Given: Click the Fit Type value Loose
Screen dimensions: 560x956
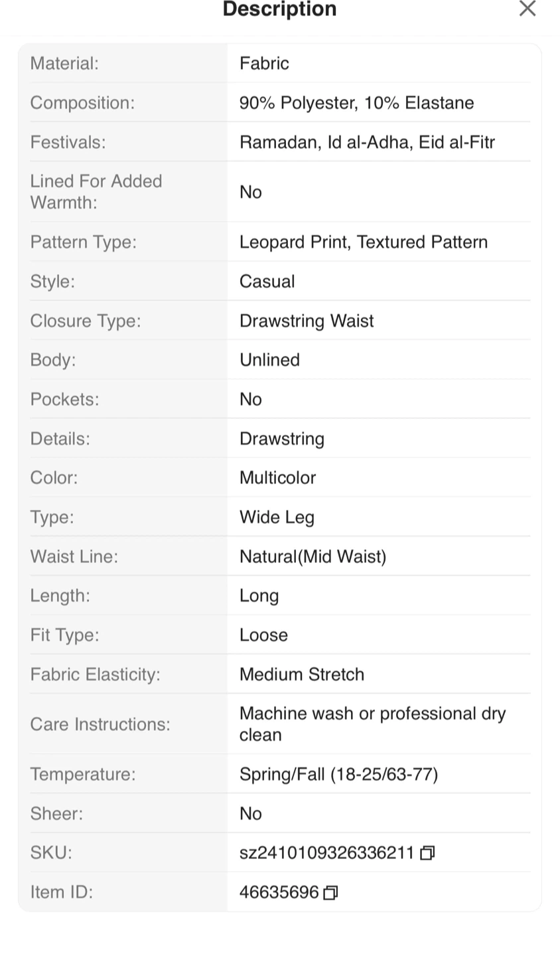Looking at the screenshot, I should click(263, 635).
